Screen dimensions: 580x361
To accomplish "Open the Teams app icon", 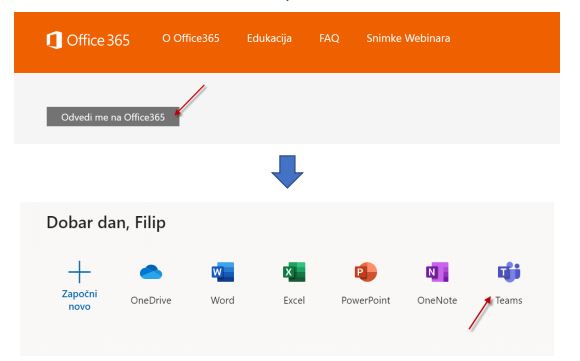I will tap(509, 272).
